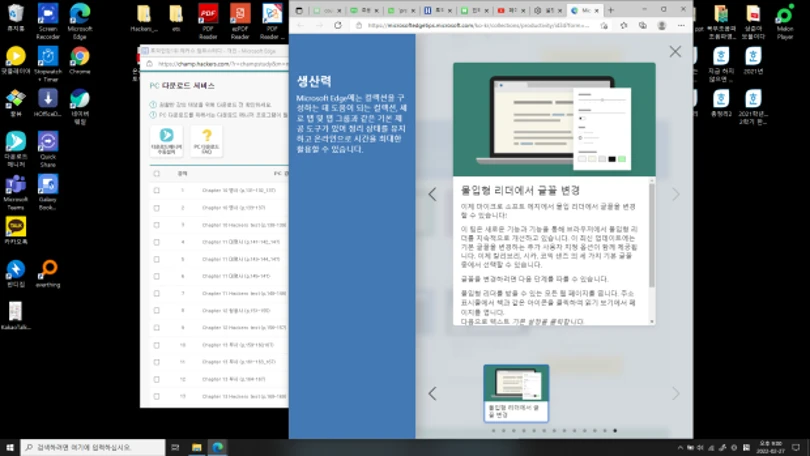Open Screen Recorder desktop shortcut
810x456 pixels.
point(48,22)
